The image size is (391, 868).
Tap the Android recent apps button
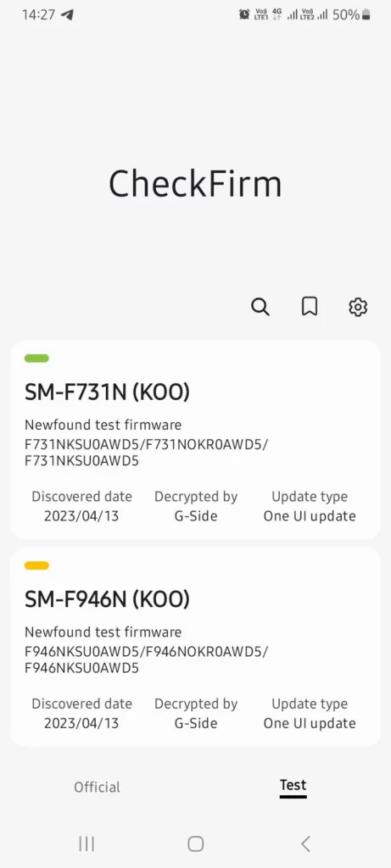[x=87, y=843]
